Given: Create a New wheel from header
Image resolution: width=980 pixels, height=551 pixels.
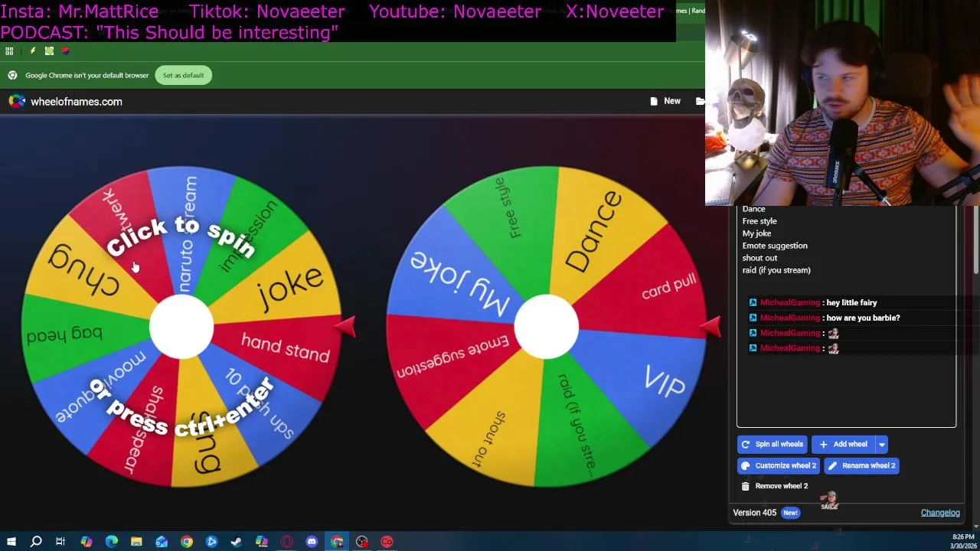Looking at the screenshot, I should point(665,101).
